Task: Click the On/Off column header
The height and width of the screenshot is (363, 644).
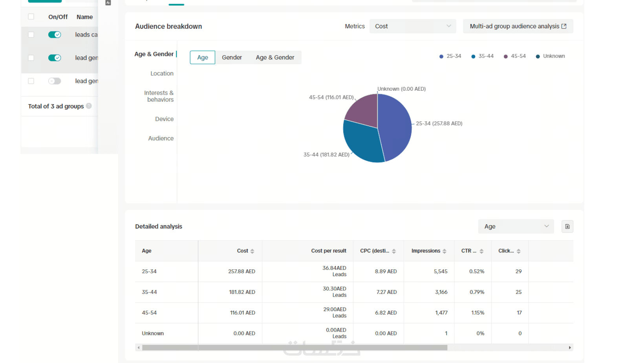Action: (x=58, y=17)
